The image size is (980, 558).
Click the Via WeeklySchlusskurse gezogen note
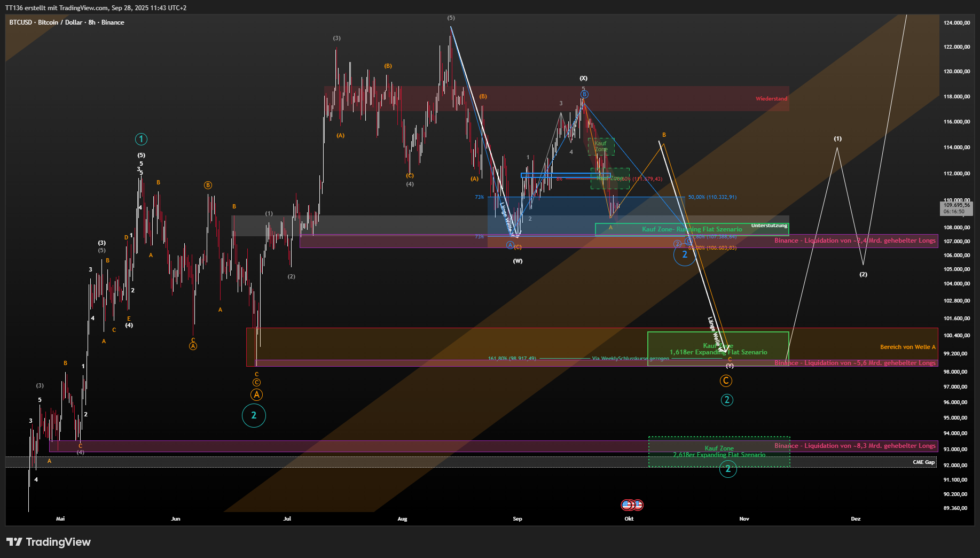pos(630,359)
